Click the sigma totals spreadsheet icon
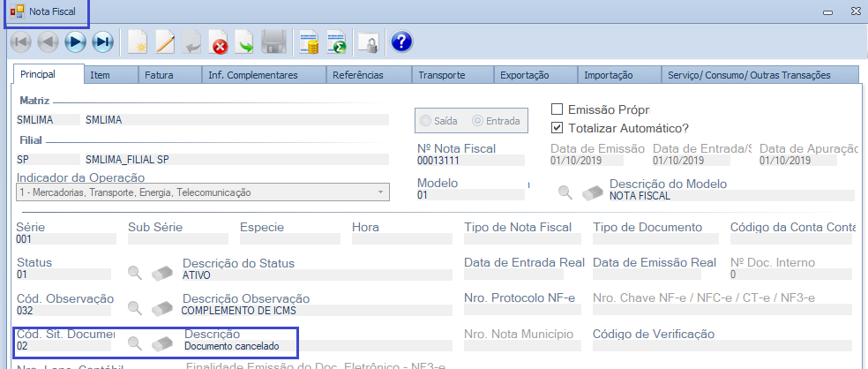 [336, 42]
